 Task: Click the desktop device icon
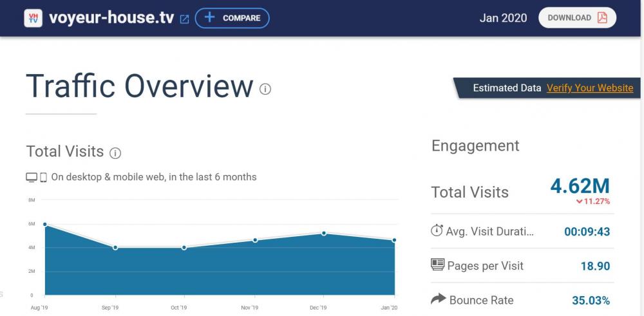tap(32, 177)
